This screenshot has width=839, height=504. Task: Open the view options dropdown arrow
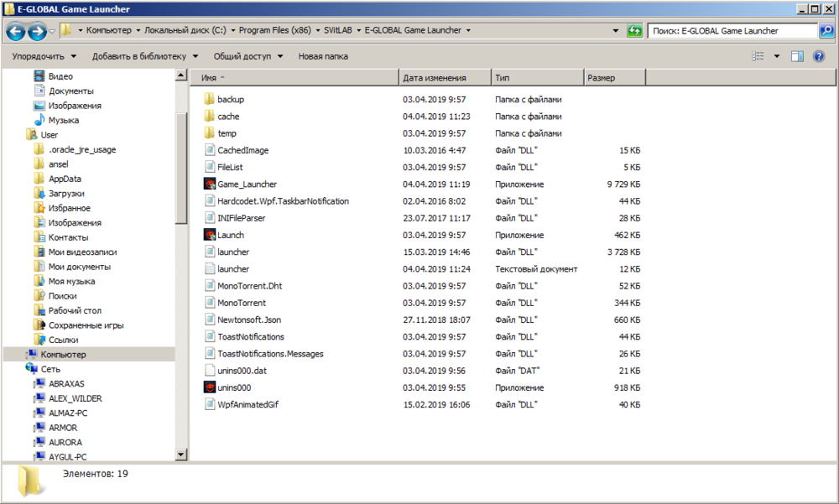coord(776,56)
